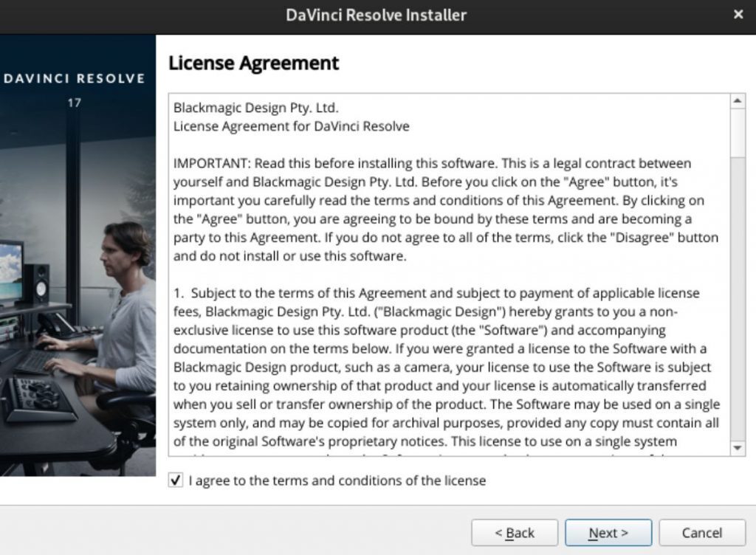Click the license text scrollbar thumb
The image size is (756, 555).
click(x=738, y=133)
